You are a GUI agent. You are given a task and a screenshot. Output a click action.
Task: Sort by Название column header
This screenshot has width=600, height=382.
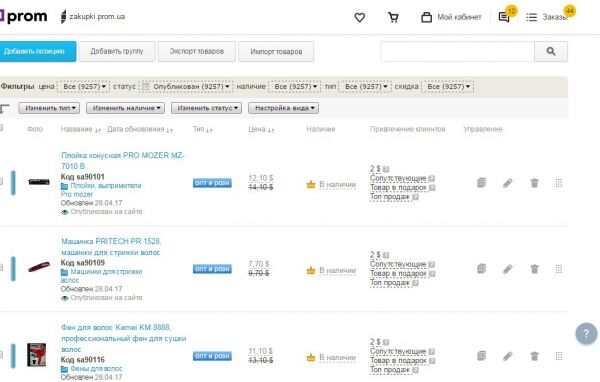click(80, 129)
